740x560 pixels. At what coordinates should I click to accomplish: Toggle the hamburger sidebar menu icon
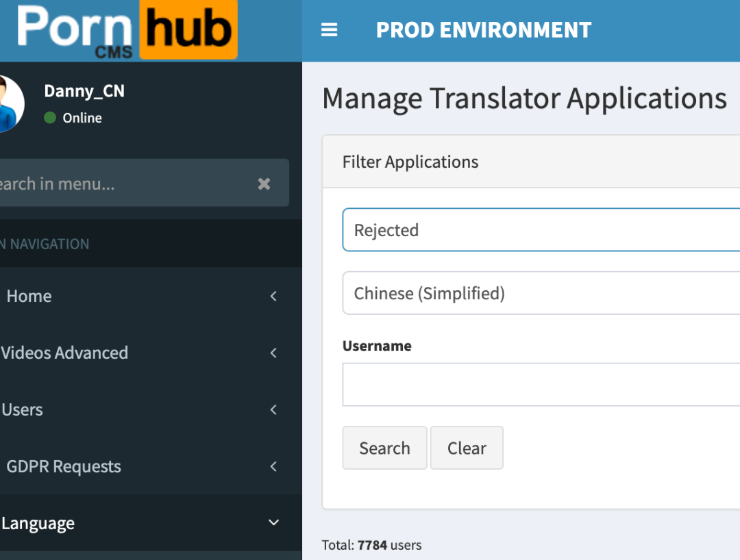(x=330, y=30)
